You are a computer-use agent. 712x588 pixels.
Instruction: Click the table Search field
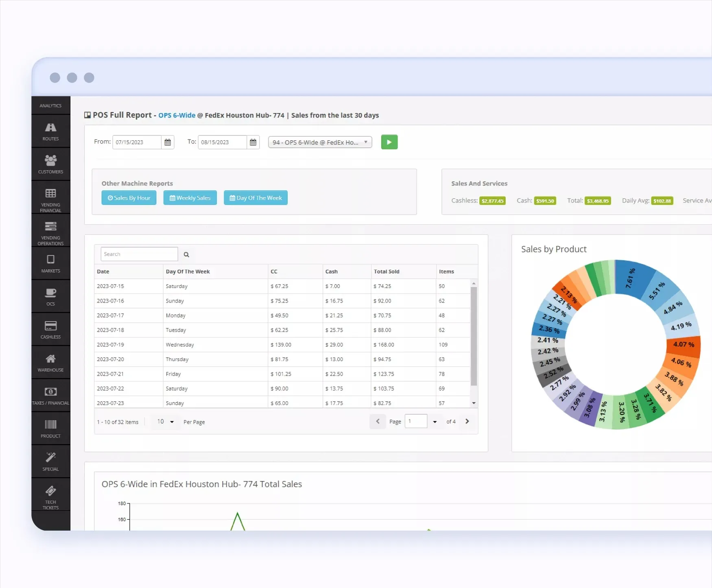139,254
